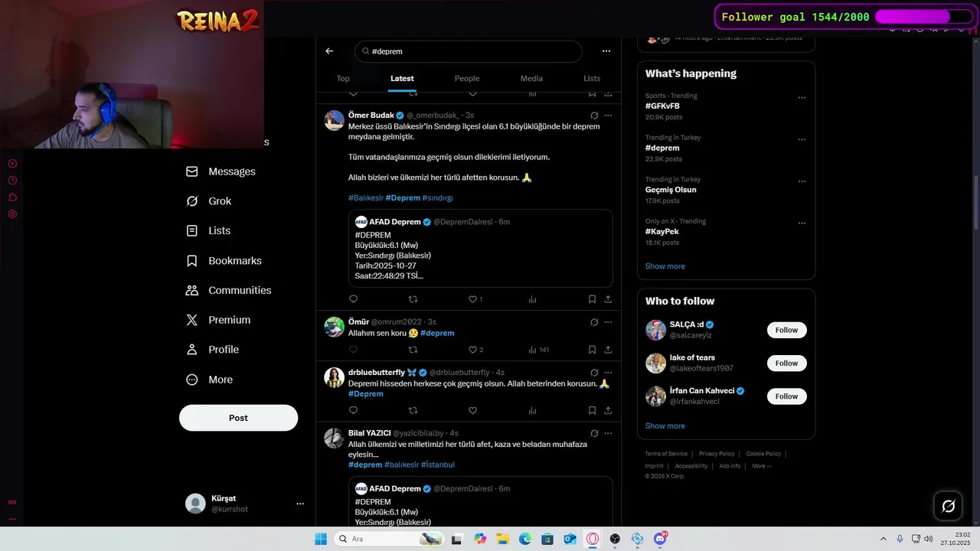Expand the More menu in sidebar
The height and width of the screenshot is (551, 980).
tap(209, 380)
